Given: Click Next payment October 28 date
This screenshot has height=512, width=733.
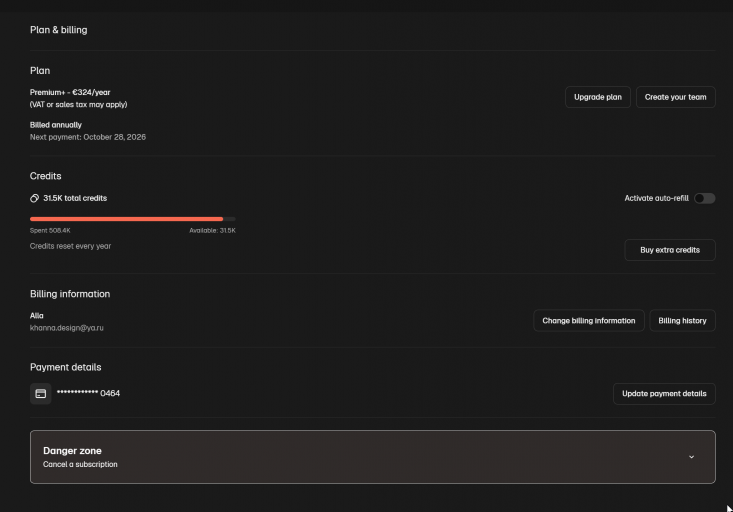Looking at the screenshot, I should pos(88,137).
